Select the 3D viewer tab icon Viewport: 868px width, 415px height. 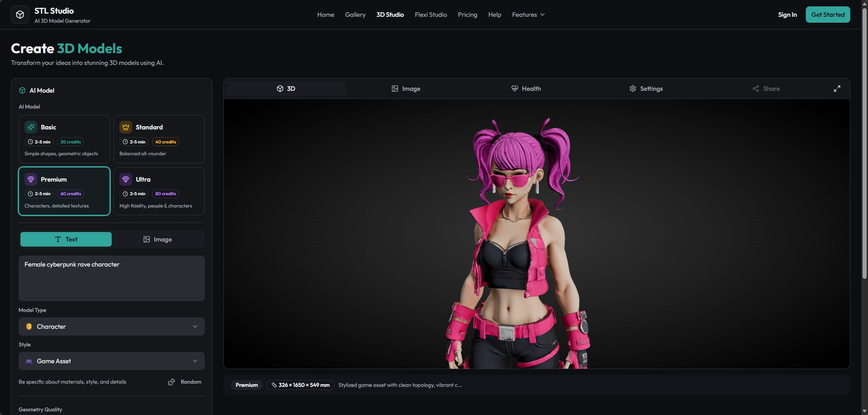pyautogui.click(x=281, y=89)
